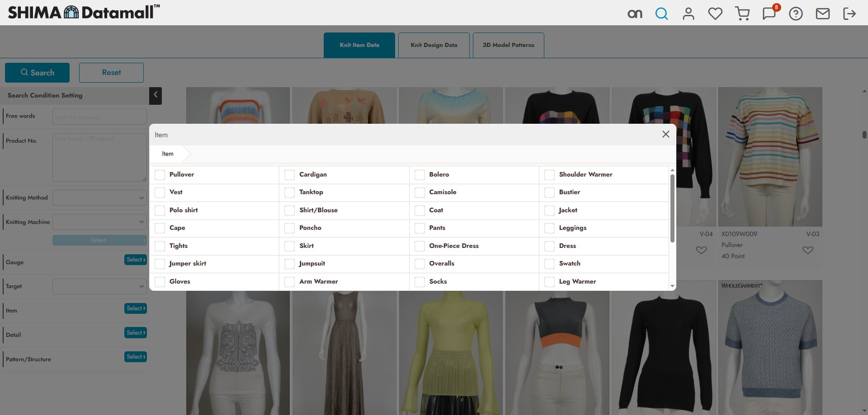868x415 pixels.
Task: Open messages chat icon with badge
Action: tap(770, 12)
